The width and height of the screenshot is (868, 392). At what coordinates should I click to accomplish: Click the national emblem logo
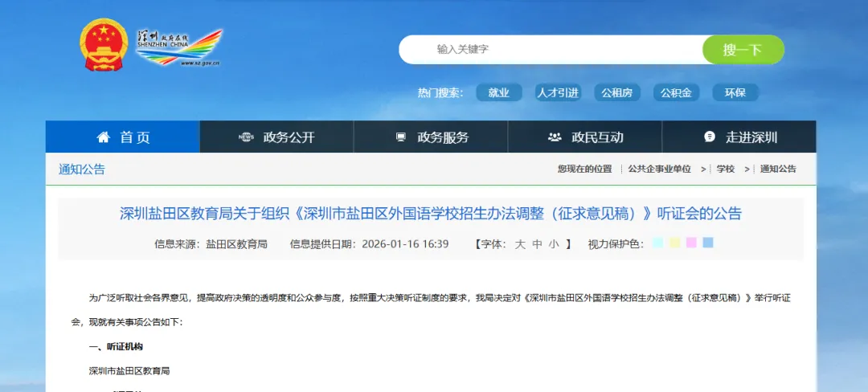point(104,44)
